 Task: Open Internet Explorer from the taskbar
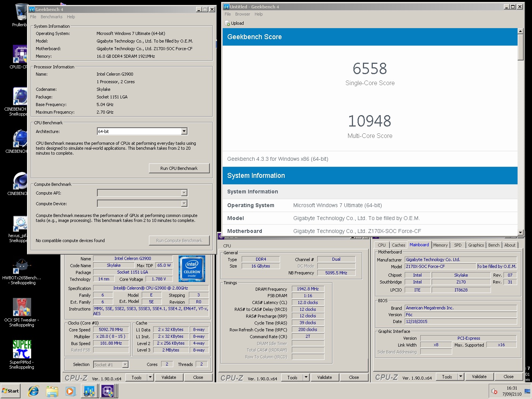pos(33,391)
